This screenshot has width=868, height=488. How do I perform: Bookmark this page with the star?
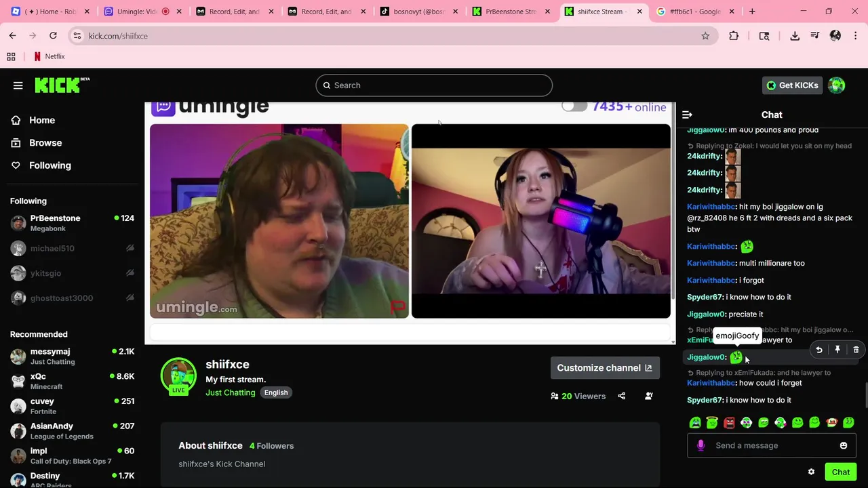[705, 36]
